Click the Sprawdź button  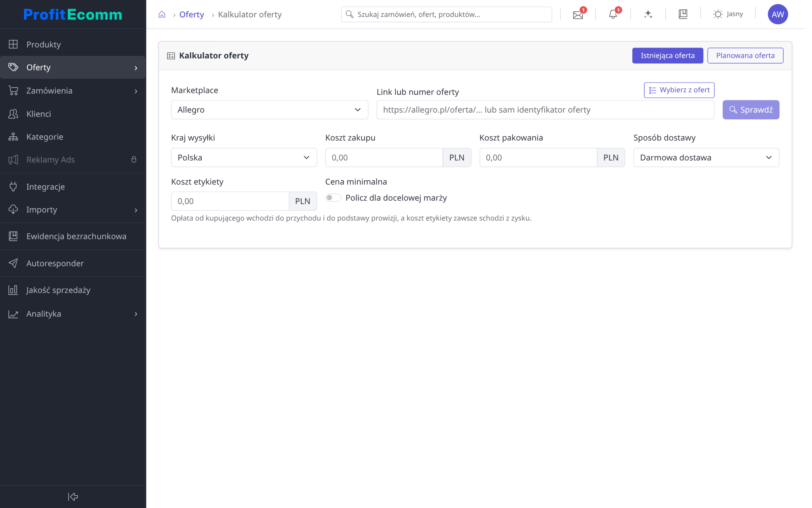click(751, 110)
